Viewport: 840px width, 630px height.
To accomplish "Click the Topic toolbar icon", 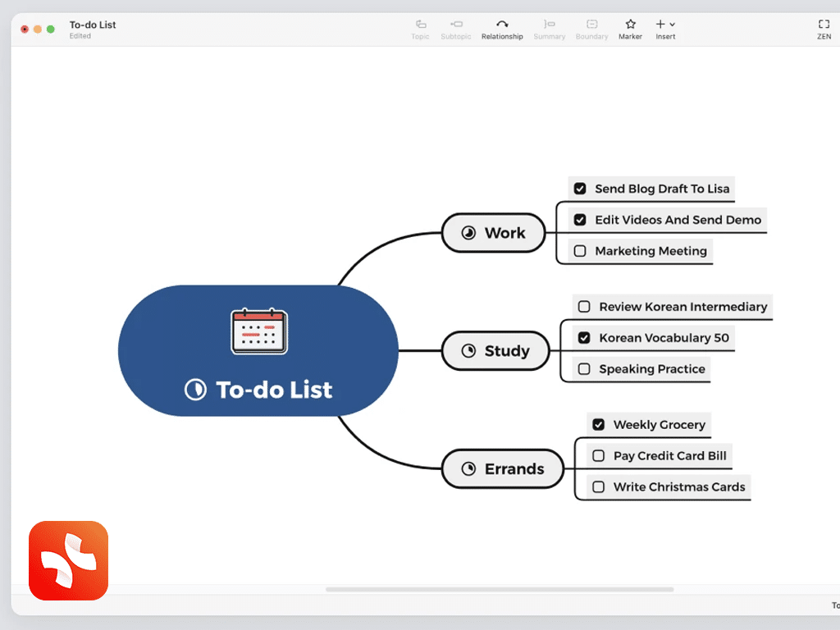I will coord(420,25).
